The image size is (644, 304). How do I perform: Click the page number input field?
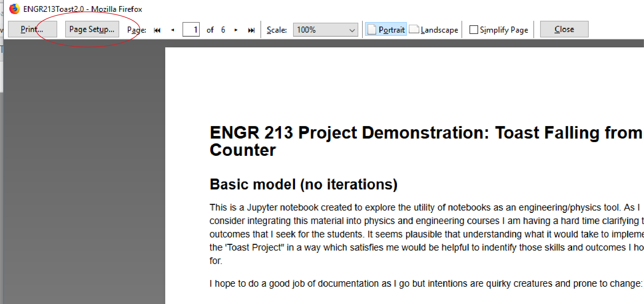pos(191,30)
